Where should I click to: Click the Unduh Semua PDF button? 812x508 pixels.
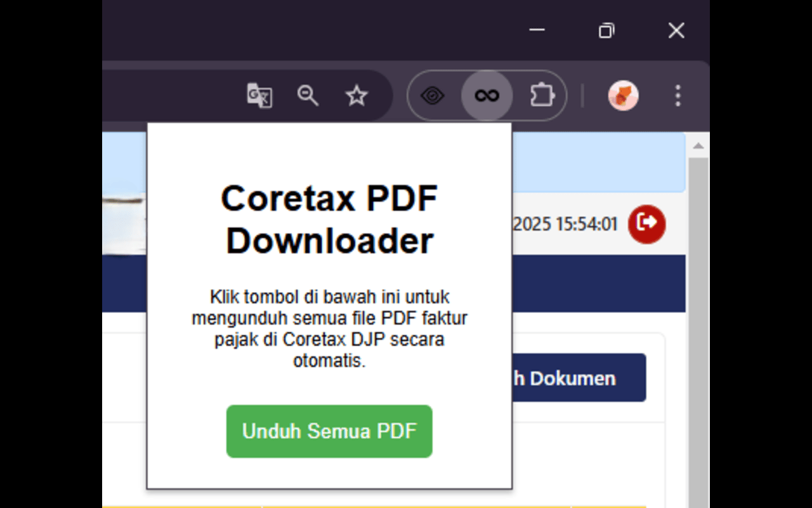tap(329, 432)
